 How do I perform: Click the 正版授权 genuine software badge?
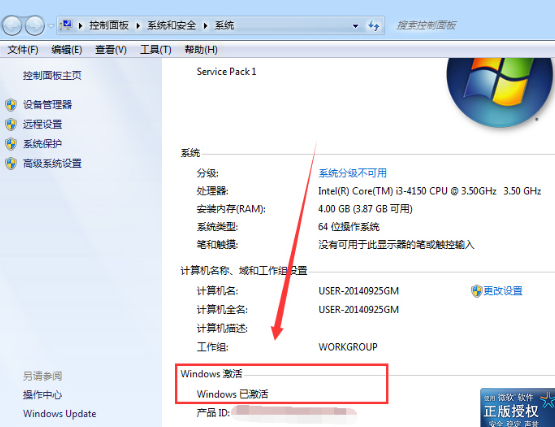click(x=517, y=408)
